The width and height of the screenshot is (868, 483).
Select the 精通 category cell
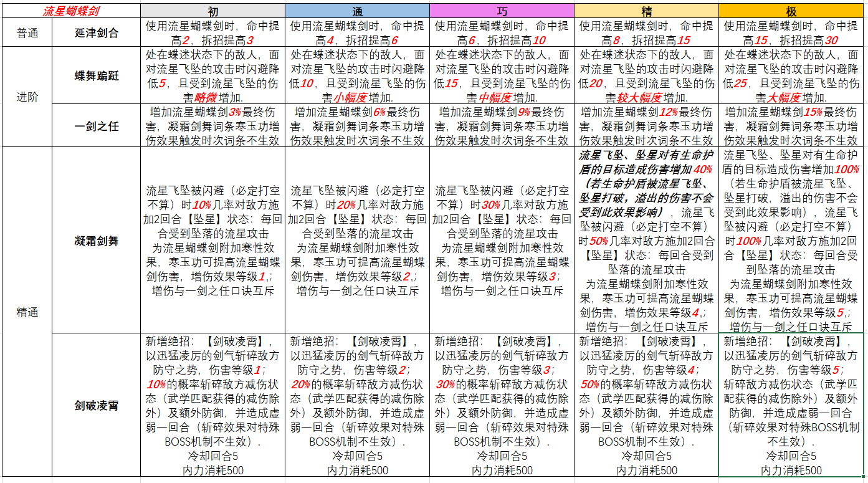(x=27, y=312)
